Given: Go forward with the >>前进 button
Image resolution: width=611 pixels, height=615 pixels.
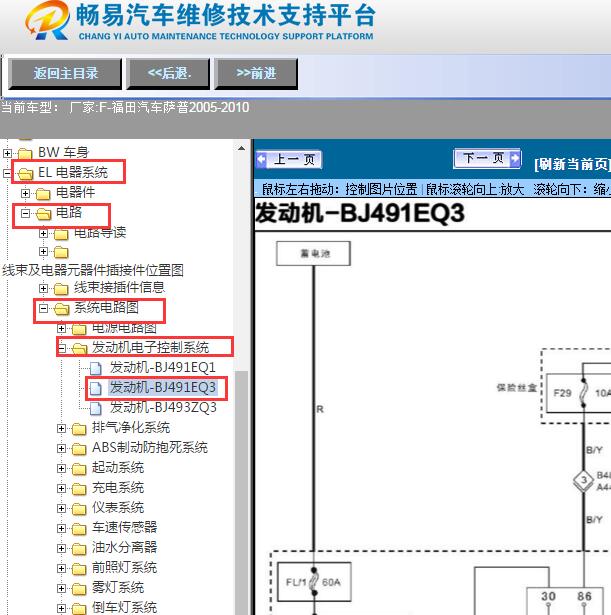Looking at the screenshot, I should point(256,74).
